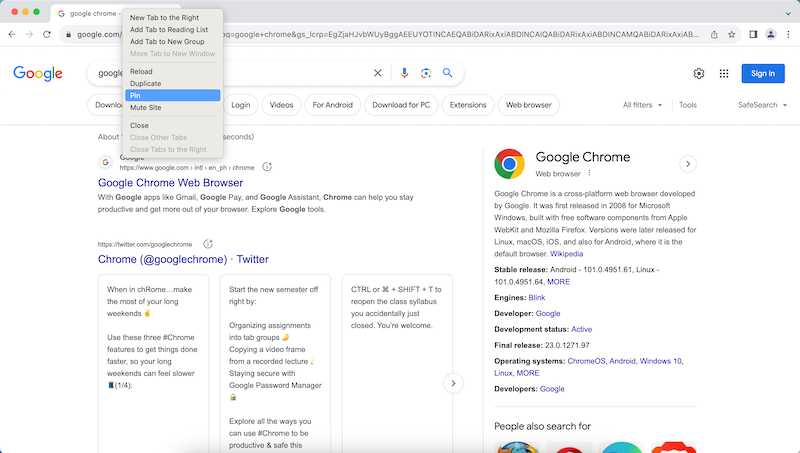Open the tweet about CTRL SHIFT T

397,363
